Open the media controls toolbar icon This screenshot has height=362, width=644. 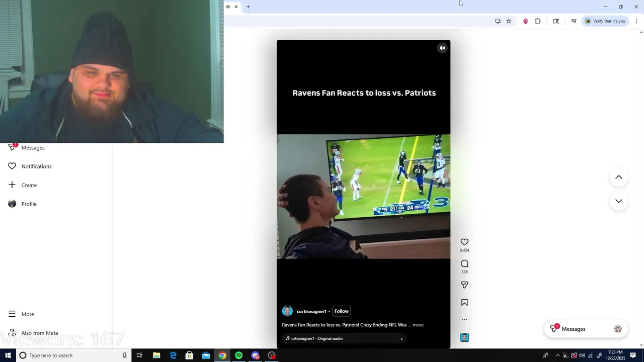click(x=574, y=21)
